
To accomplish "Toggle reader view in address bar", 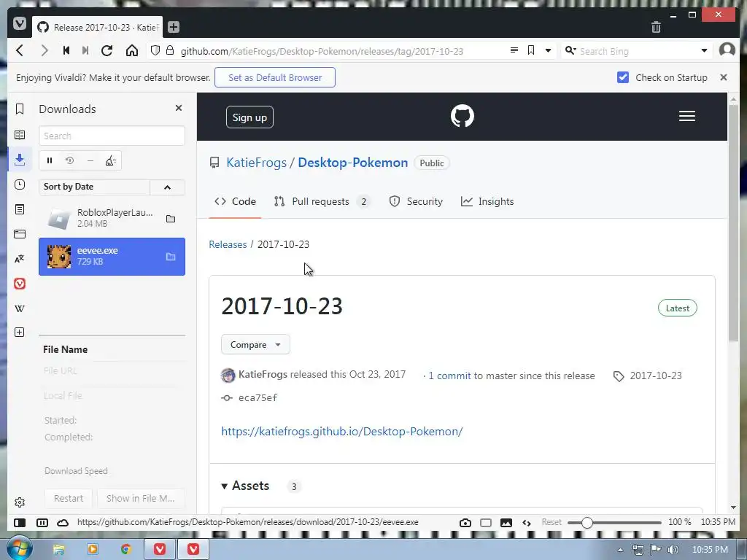I will (x=514, y=50).
